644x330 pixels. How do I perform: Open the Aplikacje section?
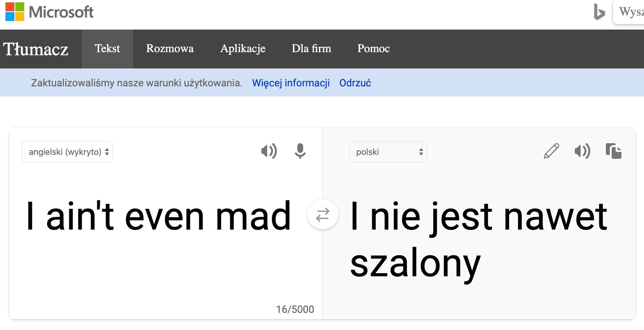coord(243,49)
